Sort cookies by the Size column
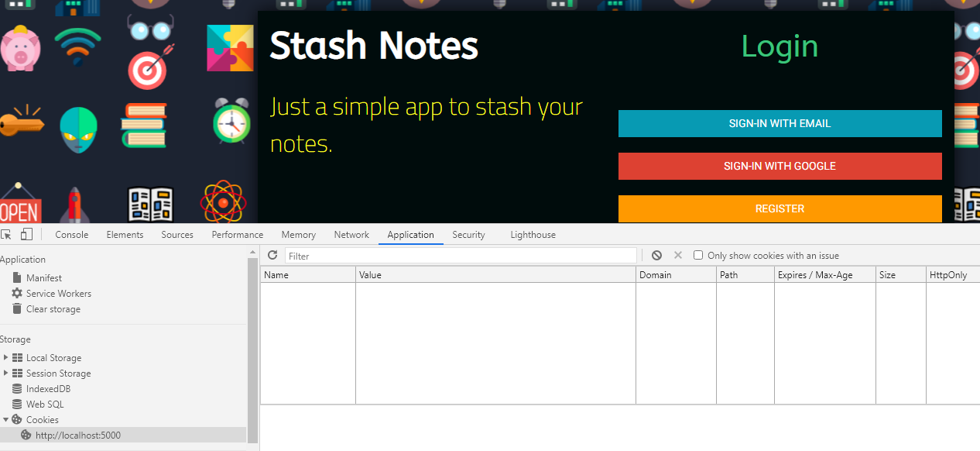 901,275
